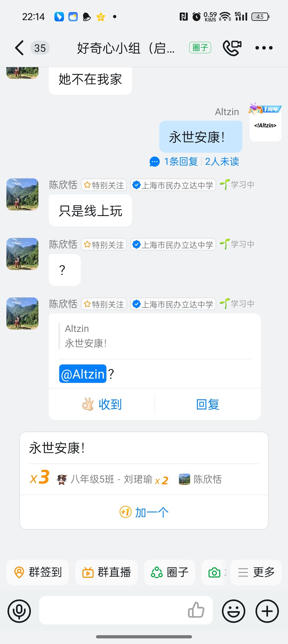The image size is (288, 644).
Task: Send a thumbs-up from input box
Action: tap(196, 610)
